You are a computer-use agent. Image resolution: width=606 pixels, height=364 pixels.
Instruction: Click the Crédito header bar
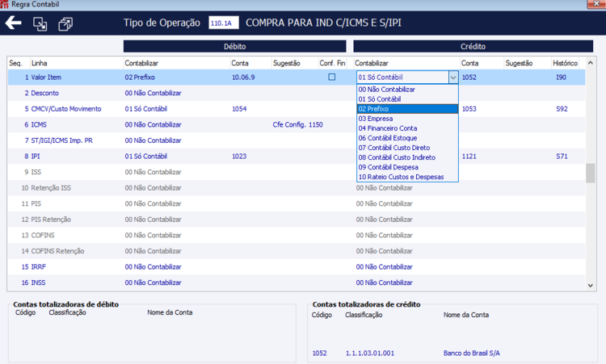click(x=473, y=46)
